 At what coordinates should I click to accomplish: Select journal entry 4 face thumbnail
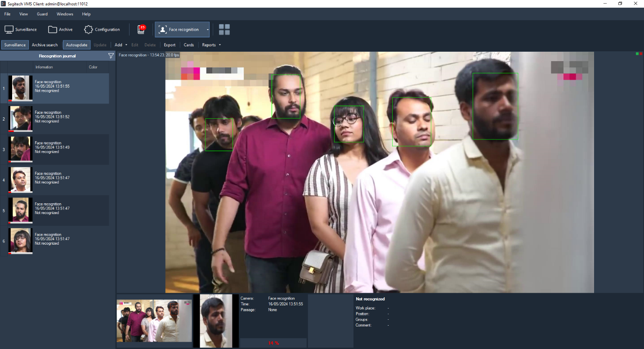tap(20, 180)
